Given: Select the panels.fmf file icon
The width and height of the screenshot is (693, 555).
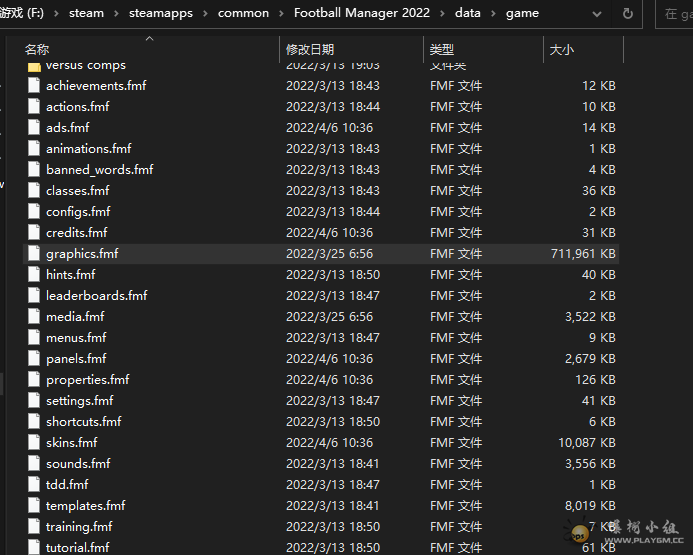Looking at the screenshot, I should (x=34, y=359).
